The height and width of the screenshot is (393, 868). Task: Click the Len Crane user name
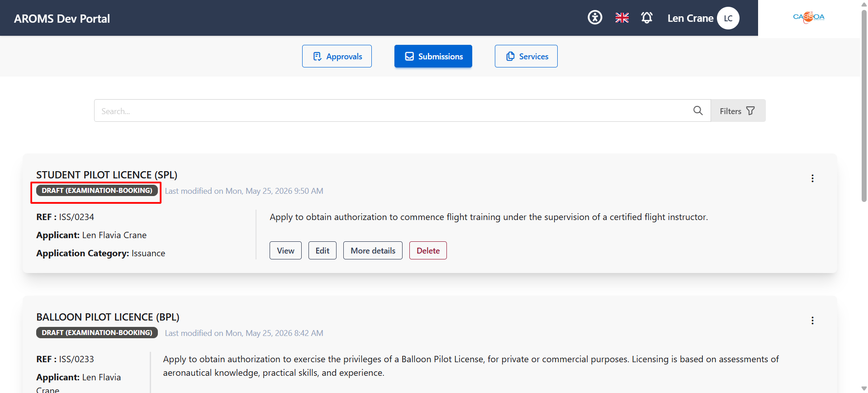(690, 18)
